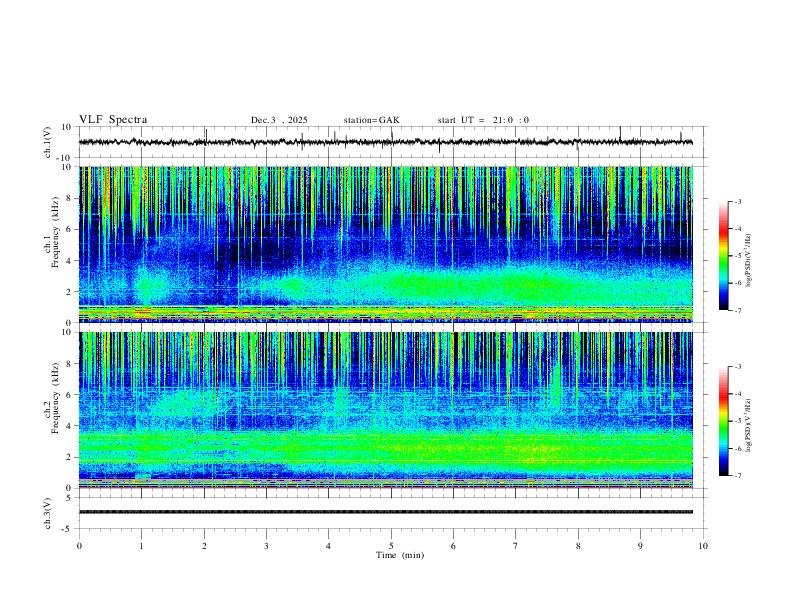Click the ch.1 colorbar log(PSD) label
792x612 pixels.
pos(749,261)
